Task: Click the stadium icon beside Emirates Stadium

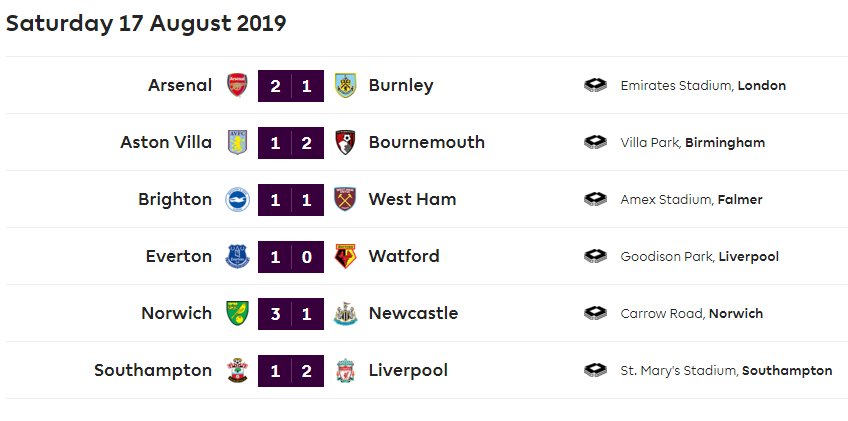Action: click(595, 85)
